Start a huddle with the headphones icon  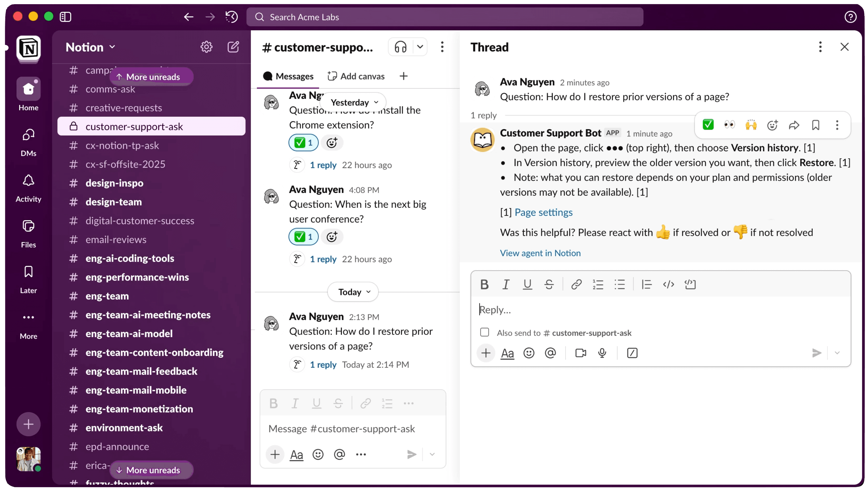coord(400,47)
